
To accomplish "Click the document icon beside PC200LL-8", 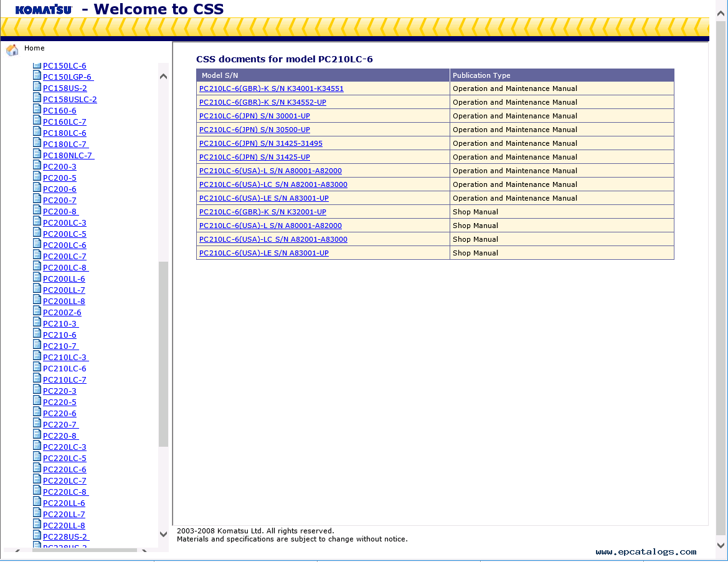I will (x=37, y=300).
